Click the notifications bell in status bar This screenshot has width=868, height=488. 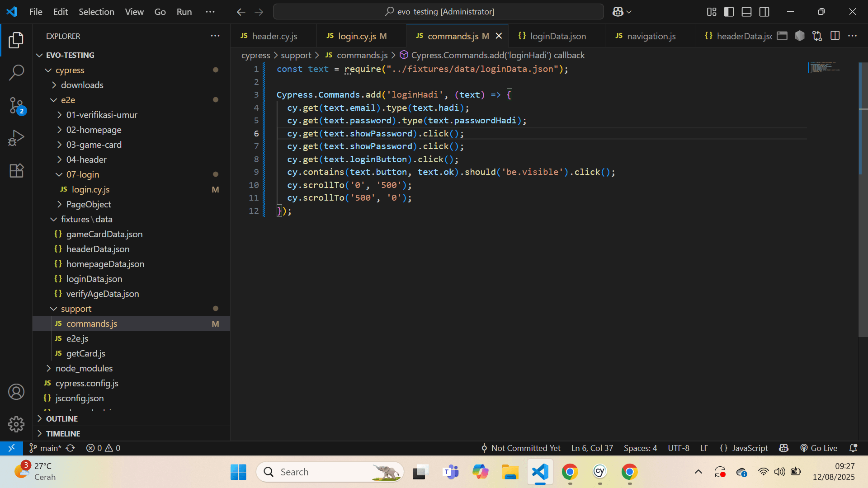click(x=853, y=448)
